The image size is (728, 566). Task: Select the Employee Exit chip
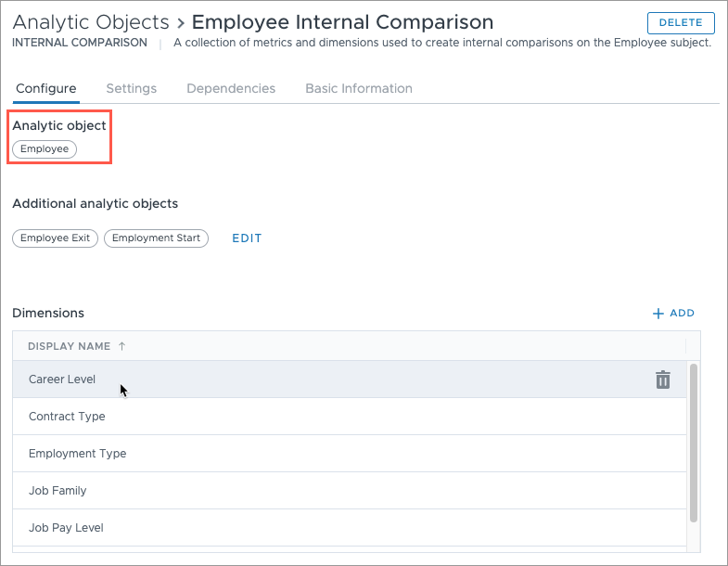[x=55, y=238]
